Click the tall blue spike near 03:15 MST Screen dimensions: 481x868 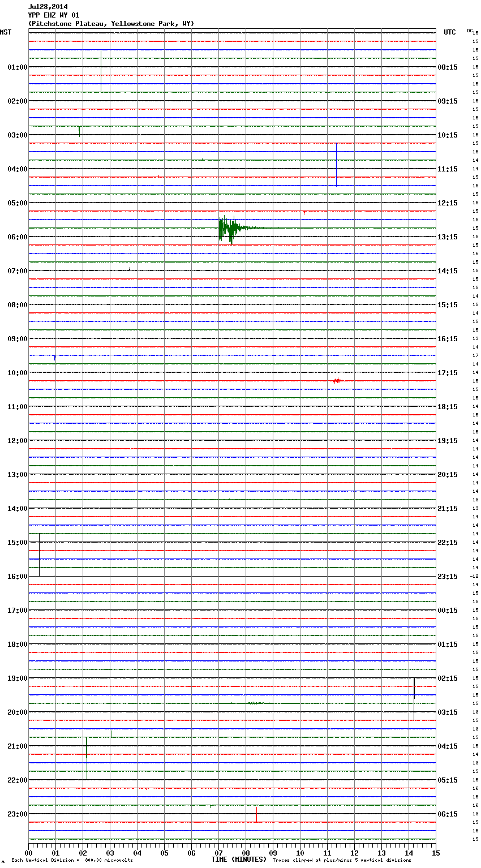(x=336, y=164)
